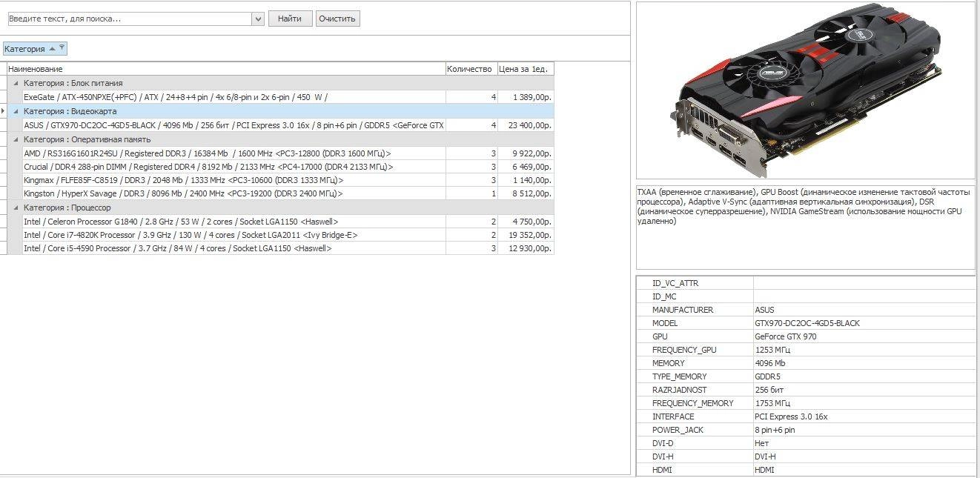Click the price cell 1 140,00р.
Viewport: 980px width, 478px height.
point(526,180)
